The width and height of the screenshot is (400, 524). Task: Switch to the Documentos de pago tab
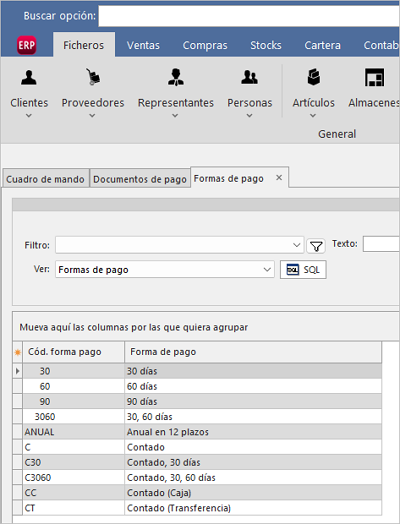coord(140,179)
